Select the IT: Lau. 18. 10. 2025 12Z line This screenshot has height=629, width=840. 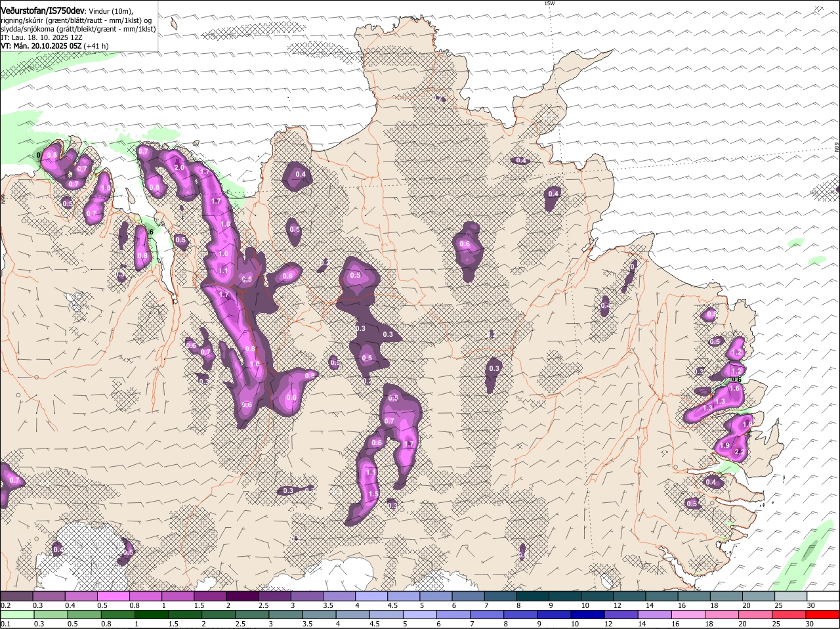pos(42,37)
